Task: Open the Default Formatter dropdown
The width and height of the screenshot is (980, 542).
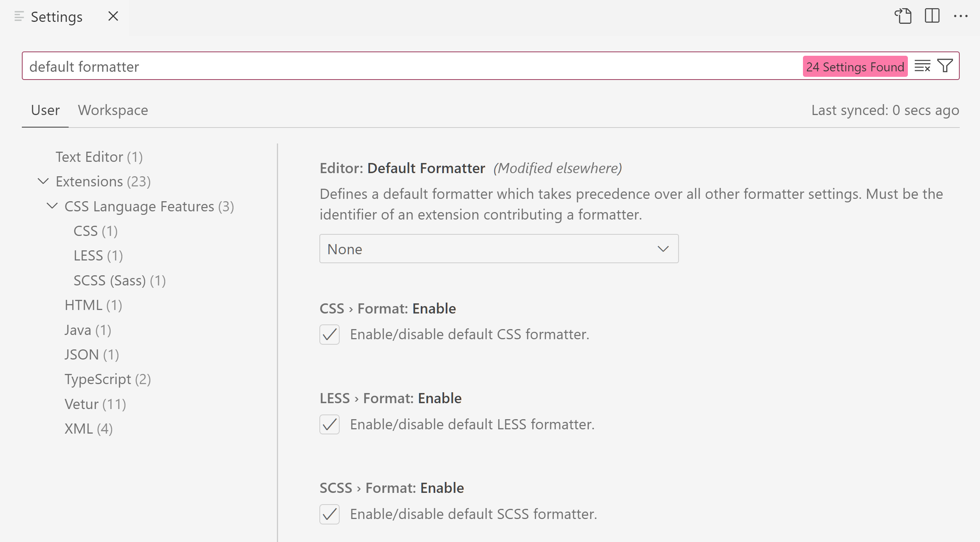Action: click(498, 248)
